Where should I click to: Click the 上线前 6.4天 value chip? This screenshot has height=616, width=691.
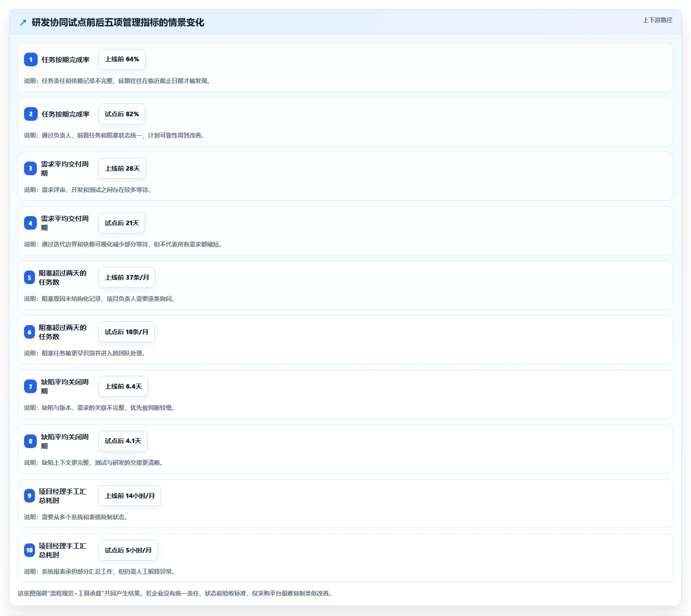point(123,386)
